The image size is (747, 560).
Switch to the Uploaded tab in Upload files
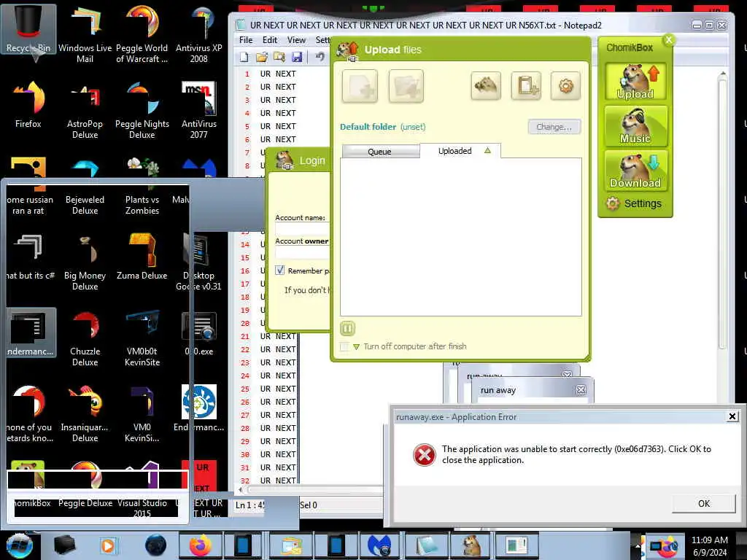tap(460, 150)
